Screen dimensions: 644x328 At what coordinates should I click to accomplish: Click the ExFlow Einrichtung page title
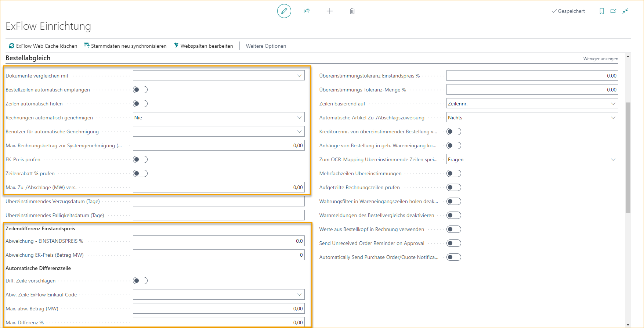point(48,26)
